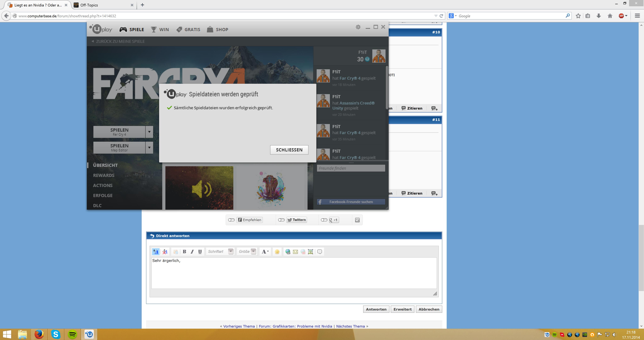The image size is (644, 340).
Task: Open Uplay from the Windows taskbar
Action: (89, 334)
